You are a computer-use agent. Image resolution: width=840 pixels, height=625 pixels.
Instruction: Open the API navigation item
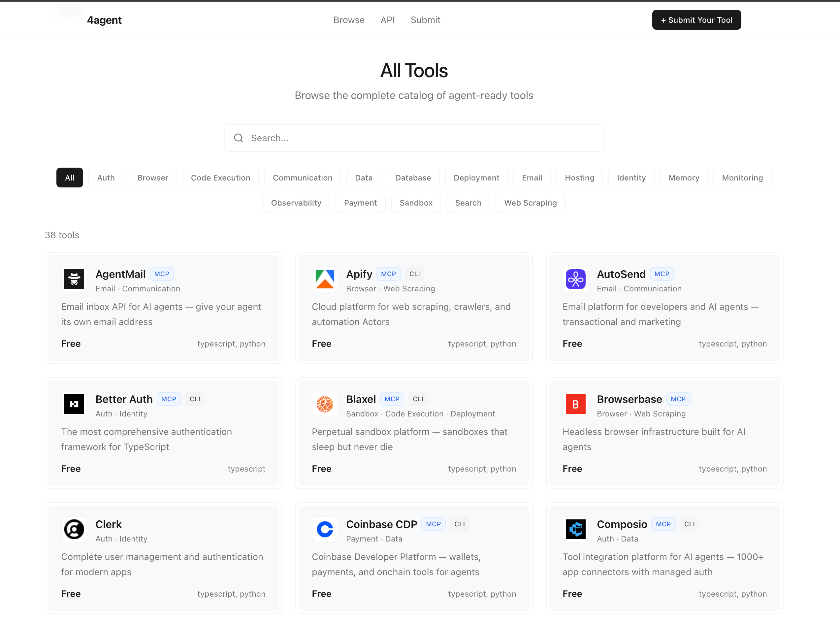388,20
